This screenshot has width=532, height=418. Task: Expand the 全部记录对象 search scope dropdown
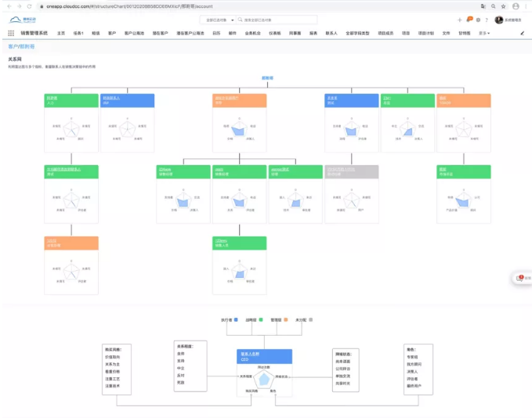coord(218,20)
